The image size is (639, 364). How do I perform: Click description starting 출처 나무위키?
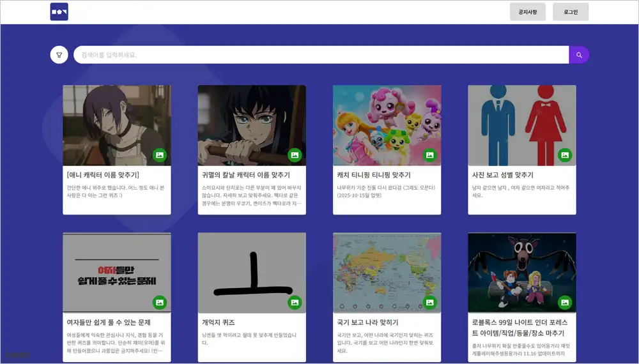(x=521, y=350)
